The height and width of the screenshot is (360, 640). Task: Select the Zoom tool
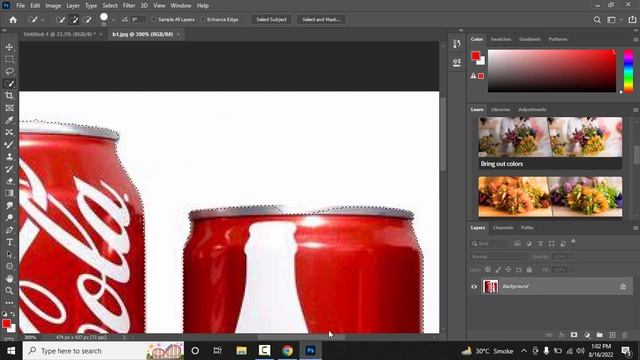9,291
